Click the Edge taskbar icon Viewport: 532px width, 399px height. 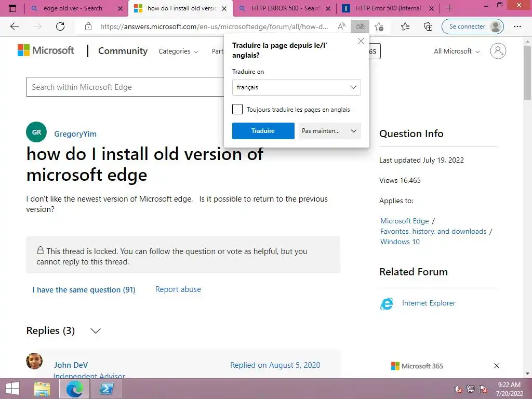coord(74,389)
